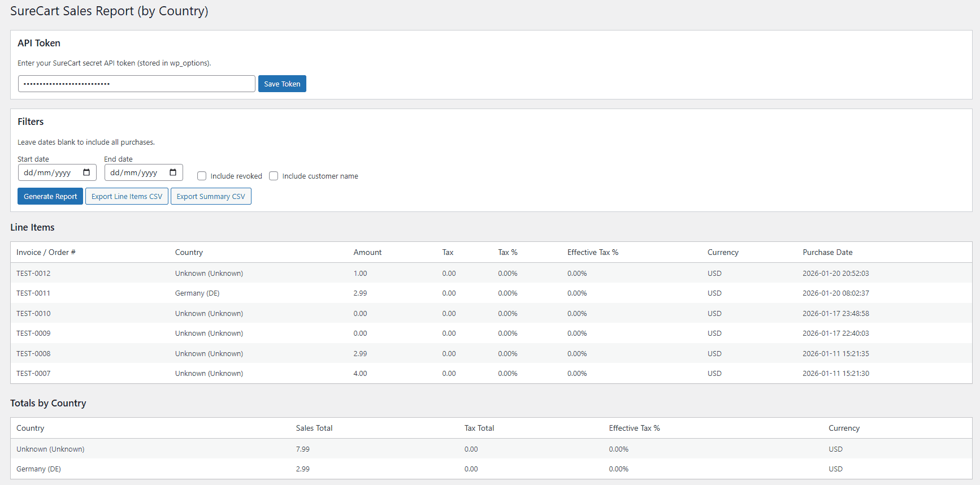The height and width of the screenshot is (485, 980).
Task: Click the Amount column header
Action: click(367, 252)
